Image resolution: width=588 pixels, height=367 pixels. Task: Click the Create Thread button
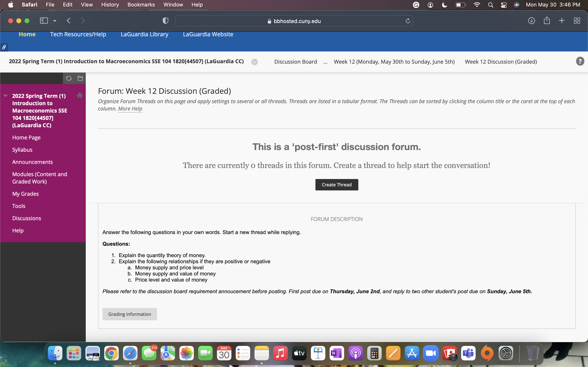[336, 185]
